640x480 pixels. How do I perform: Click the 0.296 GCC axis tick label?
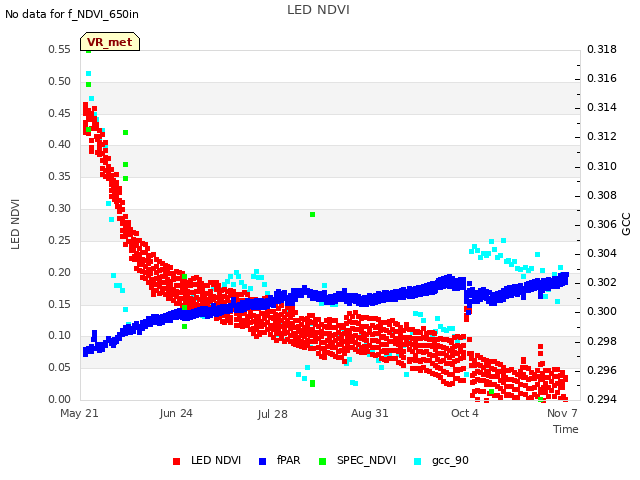click(602, 370)
